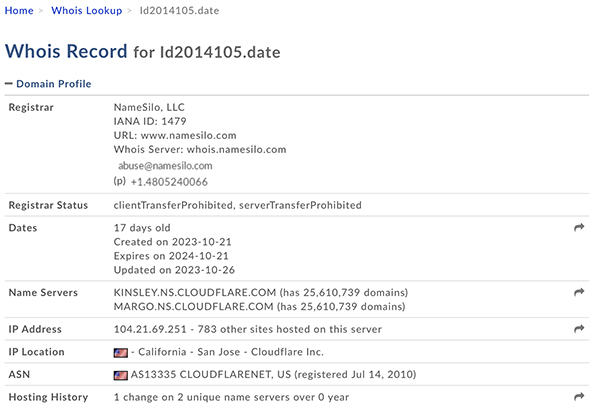This screenshot has width=600, height=415.
Task: Click the www.namesilo.com registrar URL
Action: [188, 135]
